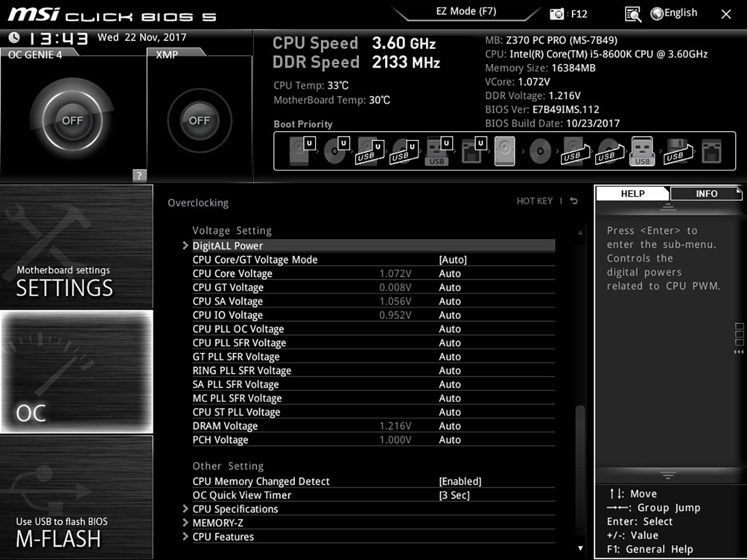The image size is (747, 560).
Task: Select the CPU ST PLL Voltage row
Action: coord(373,412)
